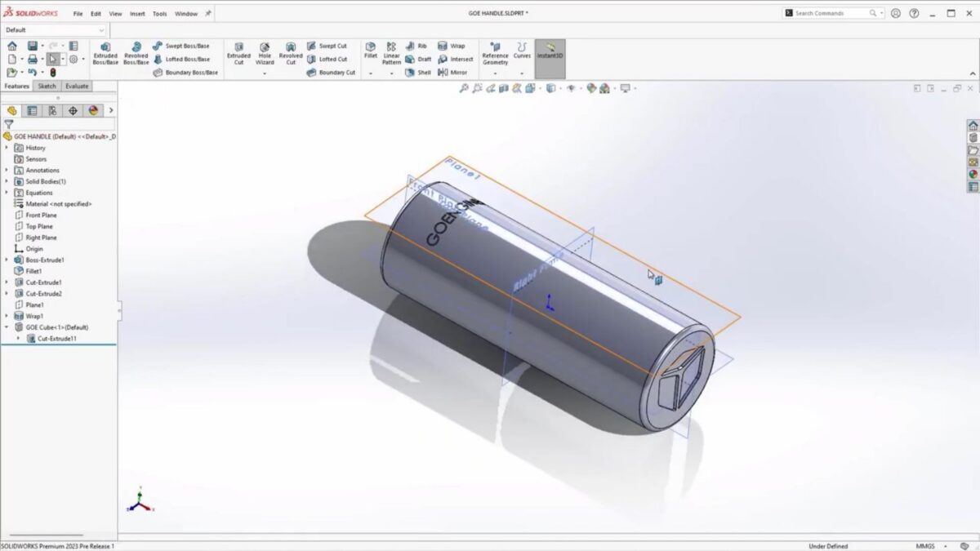Expand the Annotations node
The height and width of the screenshot is (551, 980).
[7, 170]
